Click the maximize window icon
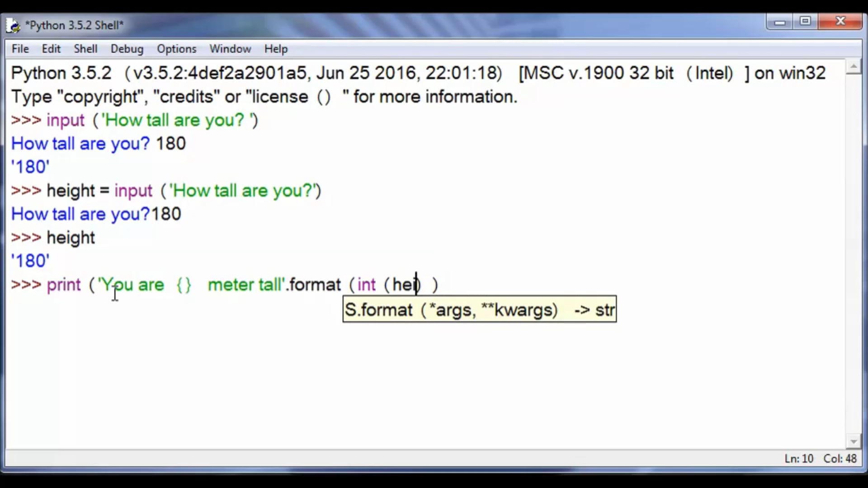The height and width of the screenshot is (488, 868). pyautogui.click(x=805, y=21)
